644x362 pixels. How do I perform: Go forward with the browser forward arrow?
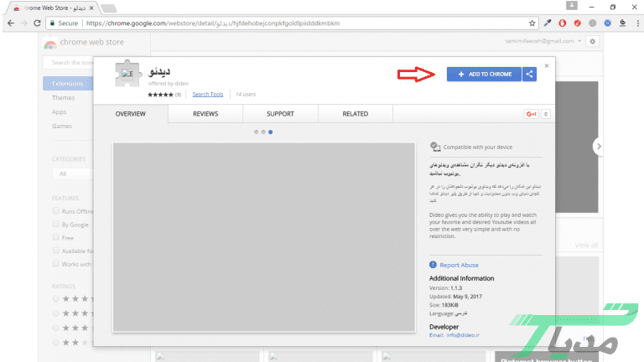pos(23,23)
